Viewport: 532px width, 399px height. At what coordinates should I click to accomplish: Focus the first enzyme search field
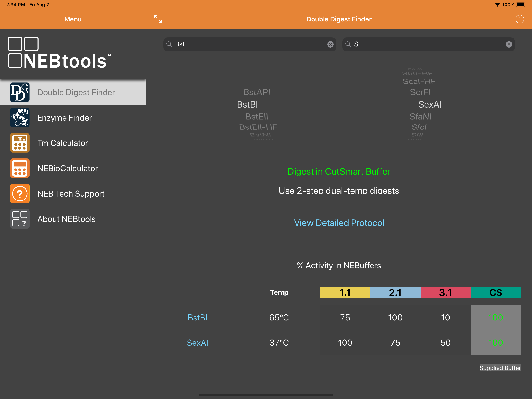tap(250, 44)
